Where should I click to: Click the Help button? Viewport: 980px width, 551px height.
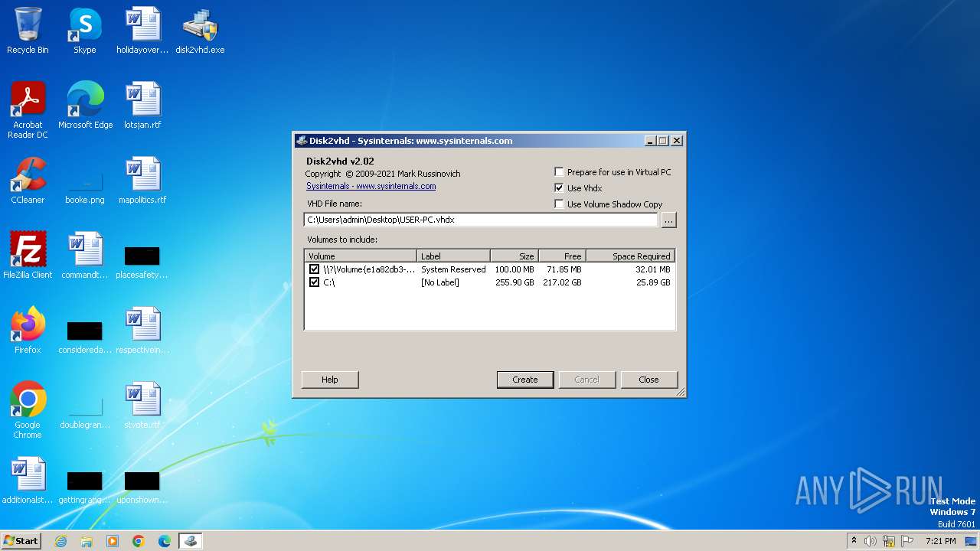[x=330, y=380]
